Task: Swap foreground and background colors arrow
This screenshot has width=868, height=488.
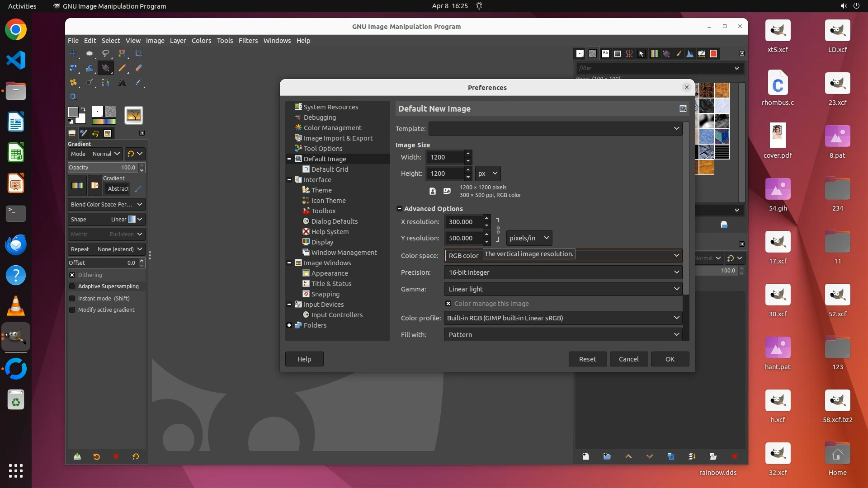Action: 83,109
